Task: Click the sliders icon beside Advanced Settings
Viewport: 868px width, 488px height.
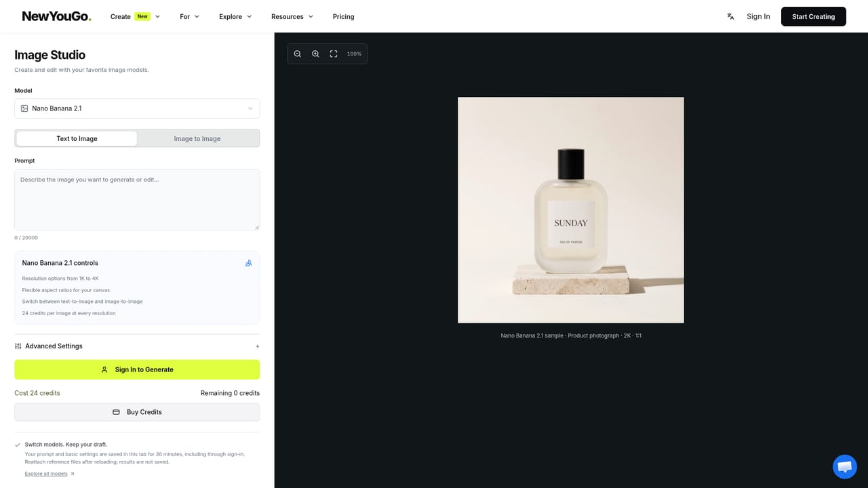Action: point(18,346)
